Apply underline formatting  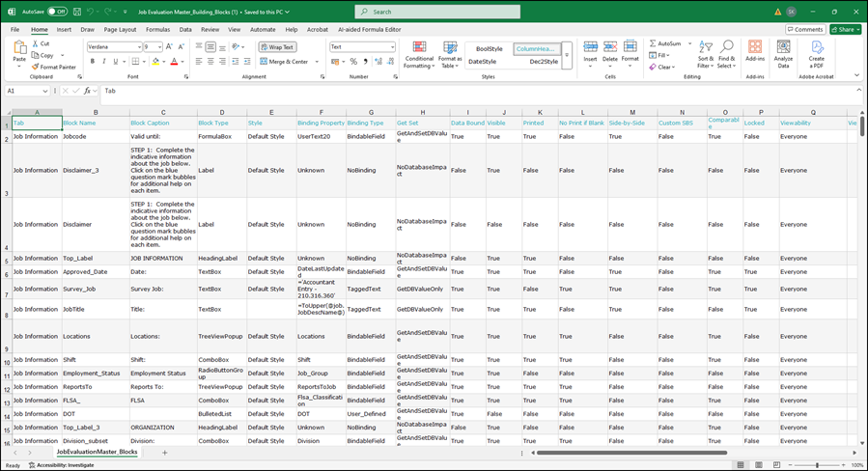tap(115, 62)
